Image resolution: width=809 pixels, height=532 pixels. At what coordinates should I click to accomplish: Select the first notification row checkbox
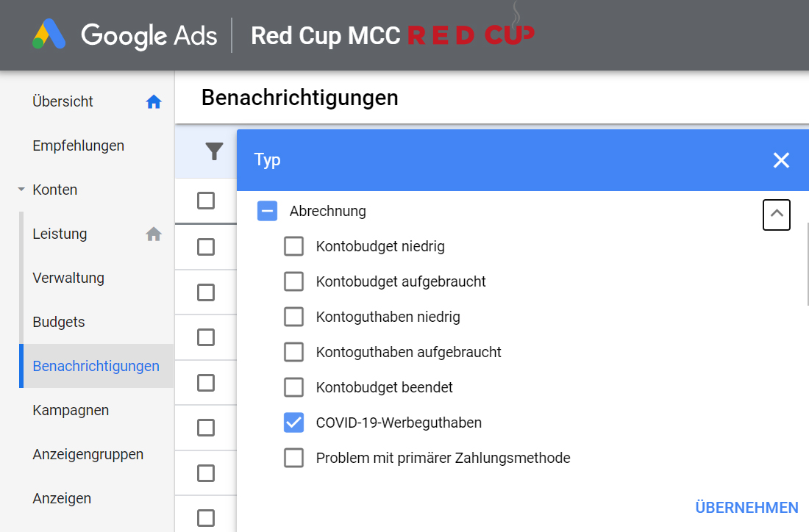(x=206, y=246)
